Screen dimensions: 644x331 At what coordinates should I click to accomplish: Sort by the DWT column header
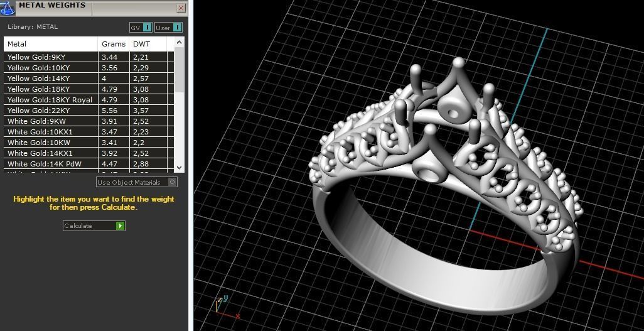point(148,44)
